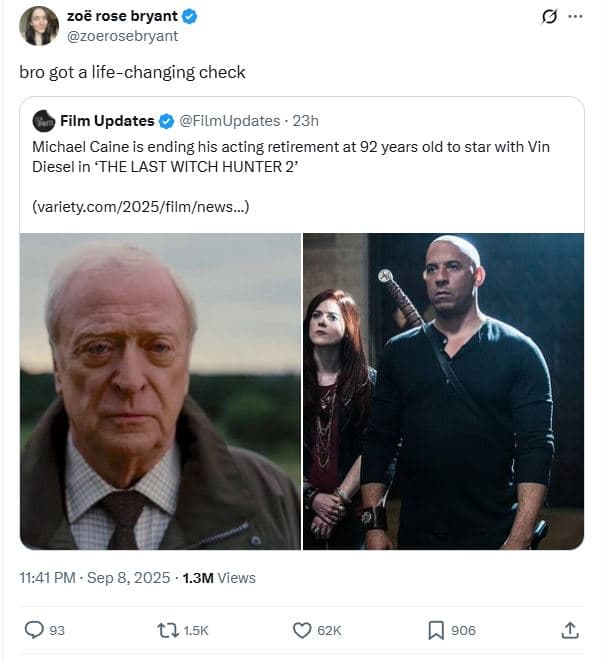Click the @FilmUpdates handle
Image resolution: width=612 pixels, height=661 pixels.
(229, 121)
